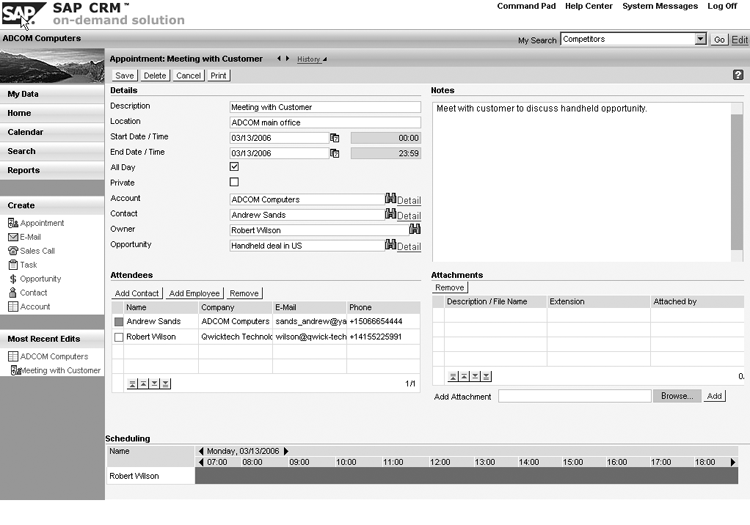The height and width of the screenshot is (525, 750).
Task: Enable the Private checkbox
Action: 234,182
